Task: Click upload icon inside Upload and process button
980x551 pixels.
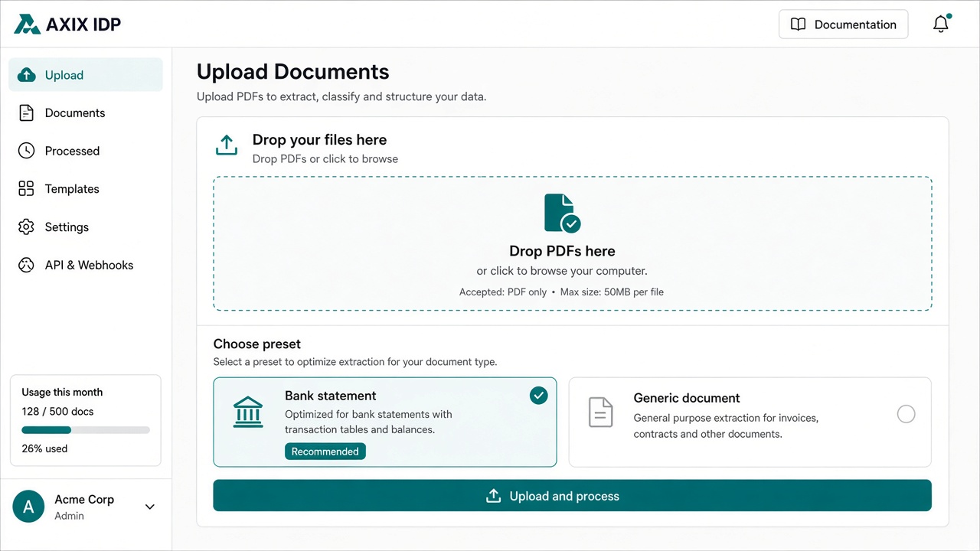Action: pos(494,496)
